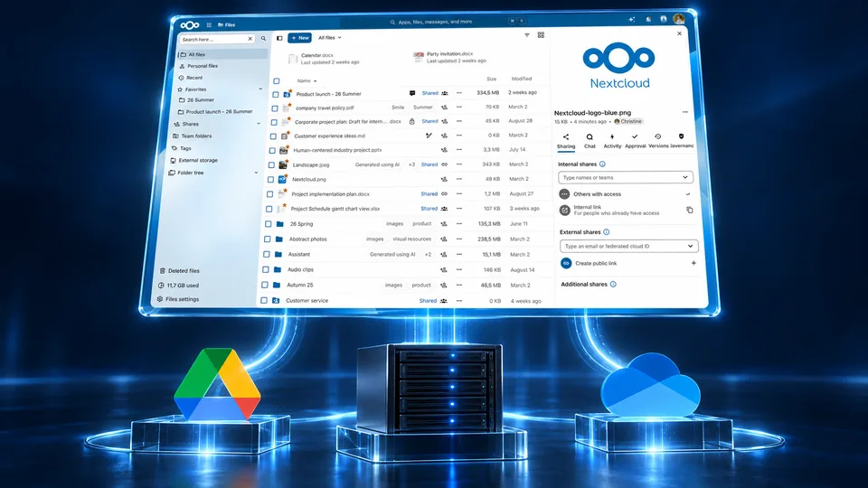This screenshot has height=488, width=868.
Task: Copy the internal link with clipboard icon
Action: (x=689, y=210)
